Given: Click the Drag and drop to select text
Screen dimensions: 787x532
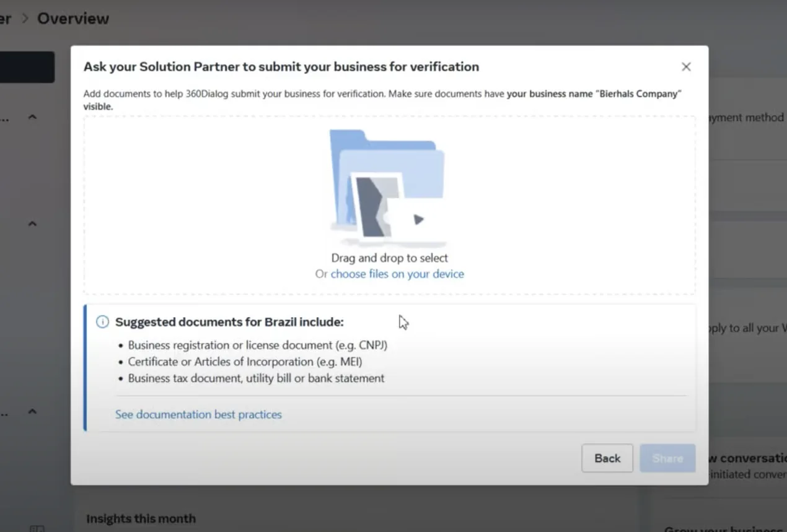Looking at the screenshot, I should point(389,258).
